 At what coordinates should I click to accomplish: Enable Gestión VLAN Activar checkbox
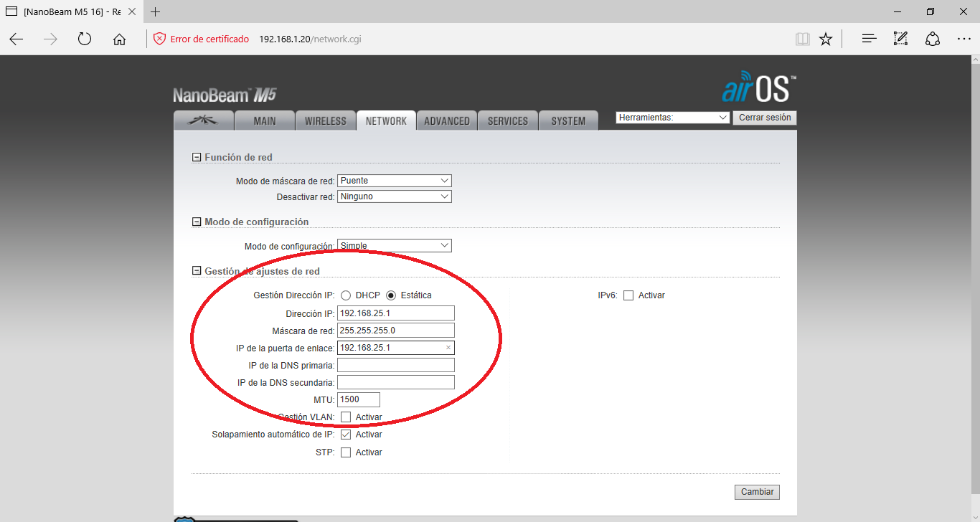[346, 417]
